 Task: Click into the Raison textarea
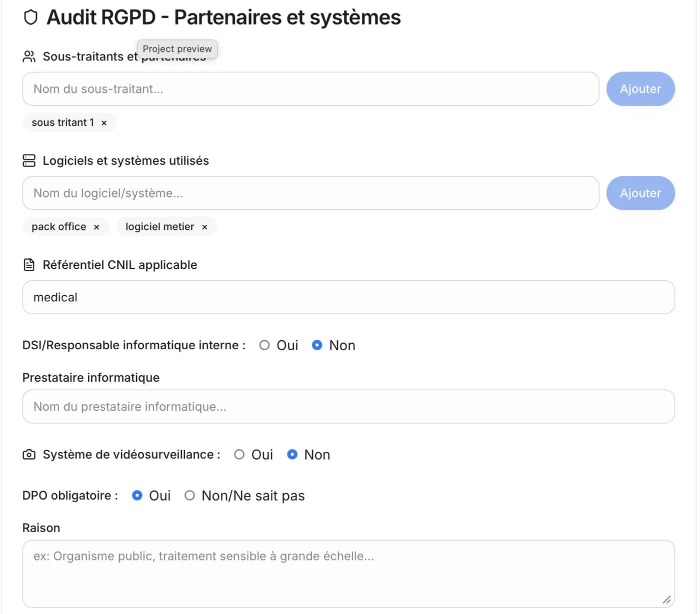coord(348,574)
